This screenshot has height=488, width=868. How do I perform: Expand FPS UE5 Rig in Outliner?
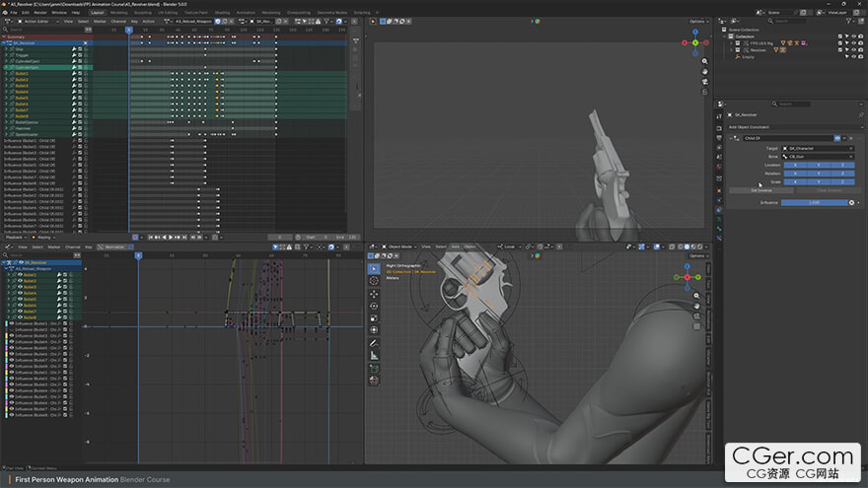(731, 43)
